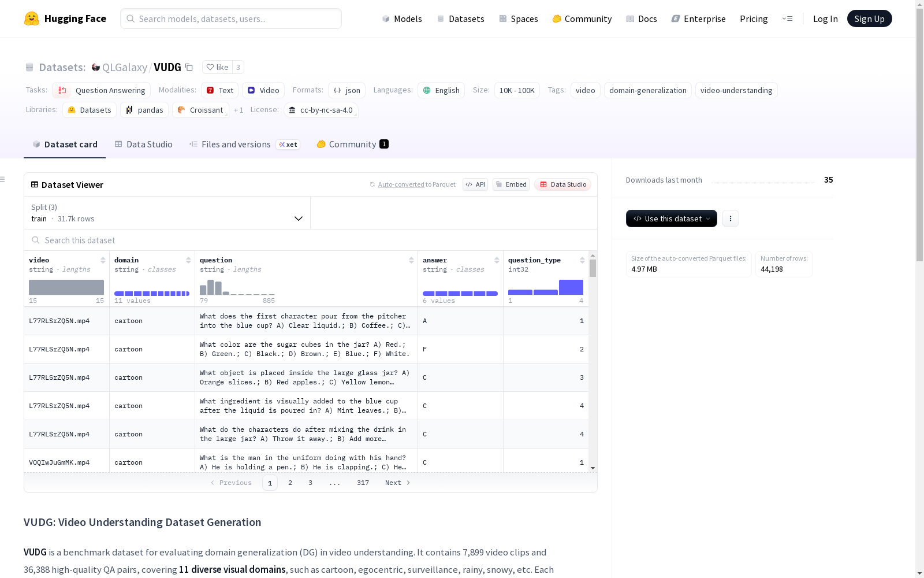Switch to the Community tab
This screenshot has width=924, height=578.
352,144
